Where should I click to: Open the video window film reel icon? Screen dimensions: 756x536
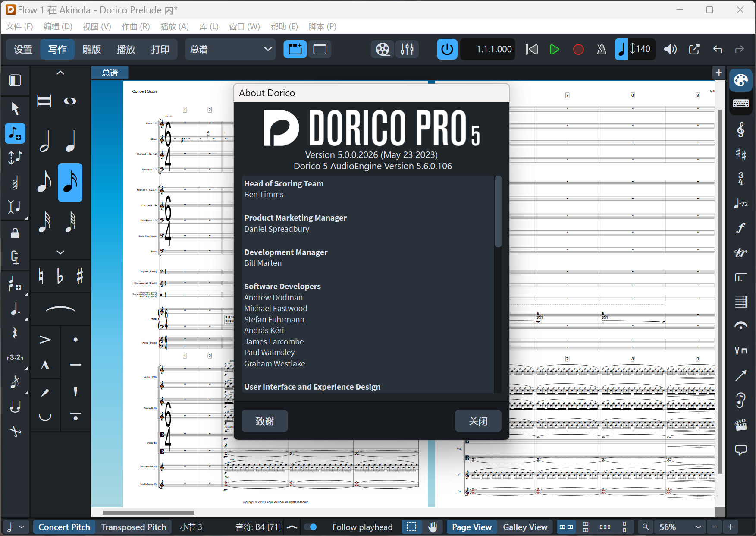[x=383, y=49]
